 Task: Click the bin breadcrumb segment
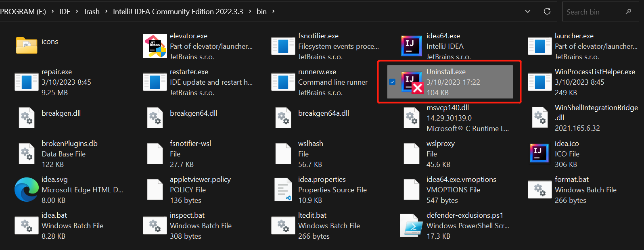(x=261, y=12)
